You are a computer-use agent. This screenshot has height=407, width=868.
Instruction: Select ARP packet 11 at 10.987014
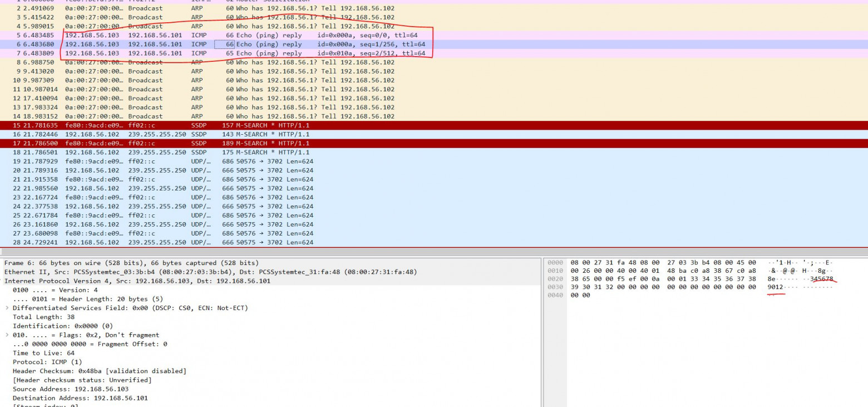(434, 89)
